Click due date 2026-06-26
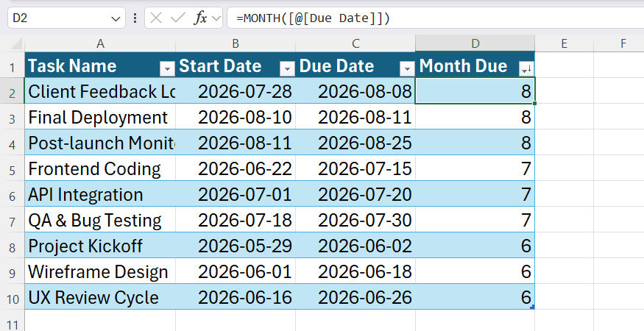Screen dimensions: 644x331 pyautogui.click(x=355, y=297)
